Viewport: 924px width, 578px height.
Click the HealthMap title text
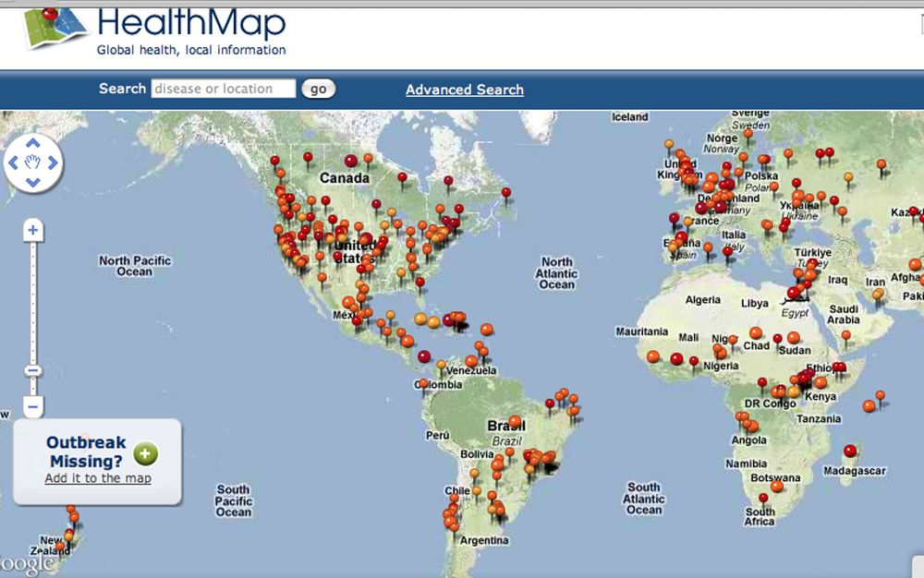click(191, 23)
